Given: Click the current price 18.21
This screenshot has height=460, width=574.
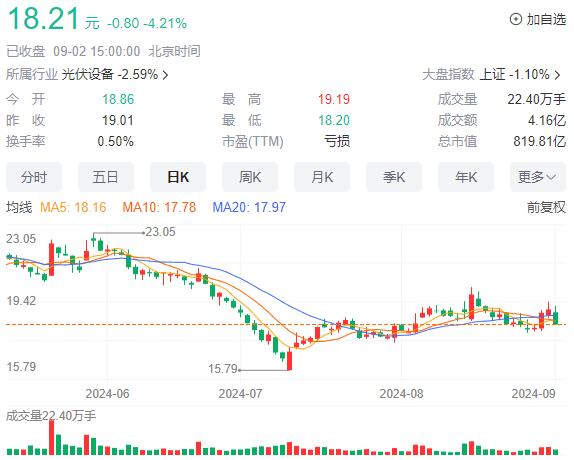Looking at the screenshot, I should point(43,19).
